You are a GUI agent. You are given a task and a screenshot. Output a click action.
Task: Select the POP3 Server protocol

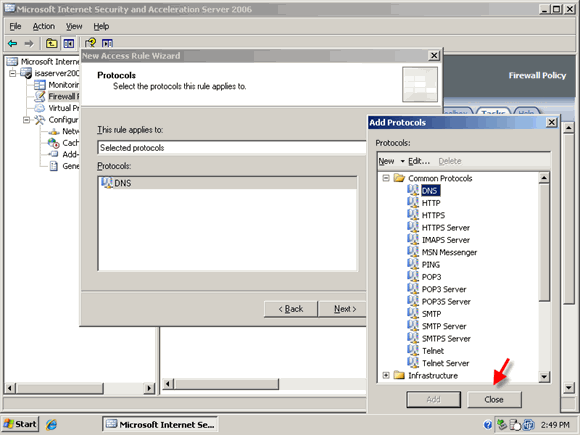point(444,289)
